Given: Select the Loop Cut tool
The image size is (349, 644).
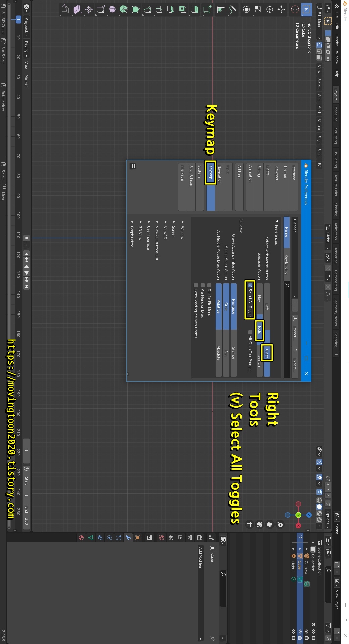Looking at the screenshot, I should [x=159, y=9].
